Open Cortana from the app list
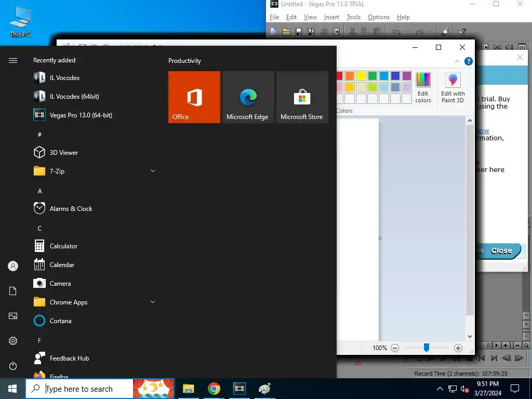The image size is (532, 399). pyautogui.click(x=95, y=321)
